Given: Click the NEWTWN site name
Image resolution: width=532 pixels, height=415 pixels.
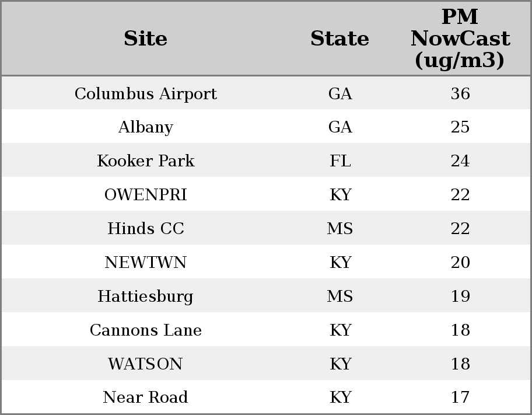Looking at the screenshot, I should coord(145,263).
